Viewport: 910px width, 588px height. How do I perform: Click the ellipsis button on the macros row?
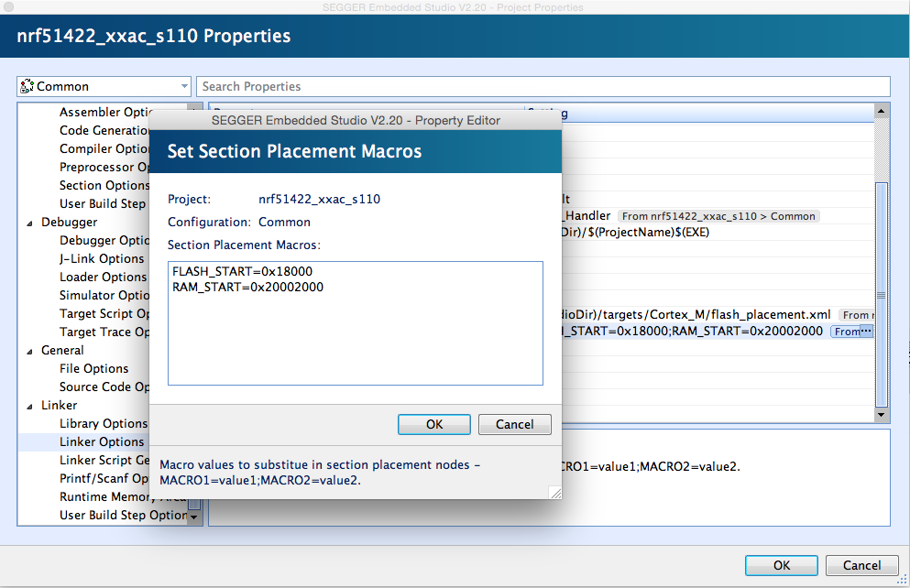[x=866, y=332]
